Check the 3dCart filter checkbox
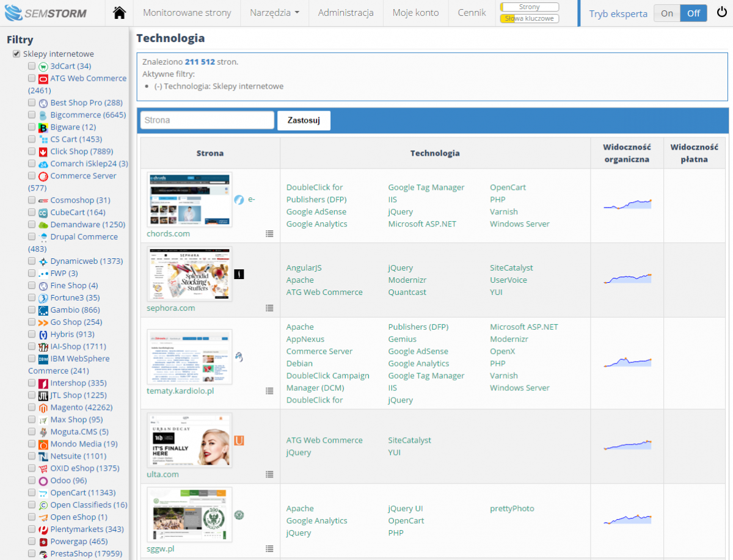The height and width of the screenshot is (560, 733). [x=32, y=66]
